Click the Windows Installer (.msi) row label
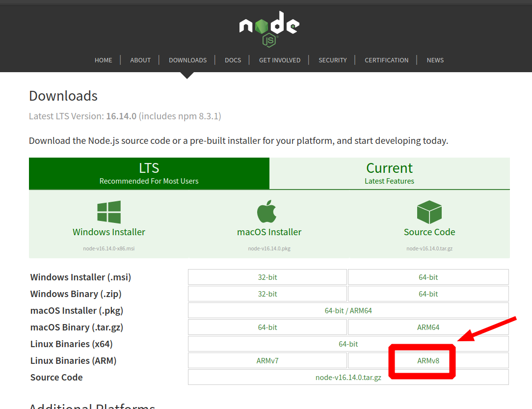 click(x=80, y=277)
